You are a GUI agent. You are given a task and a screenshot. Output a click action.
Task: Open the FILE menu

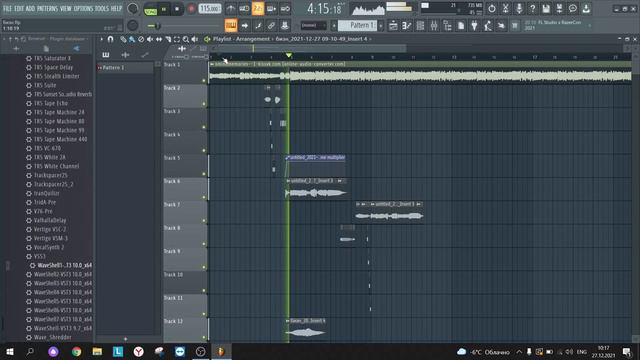click(7, 8)
